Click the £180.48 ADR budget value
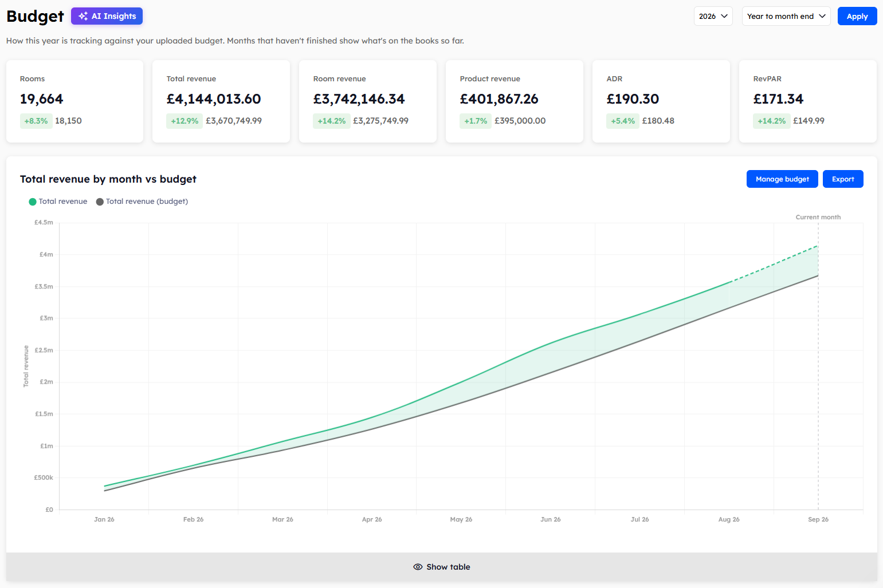883x588 pixels. click(x=658, y=121)
